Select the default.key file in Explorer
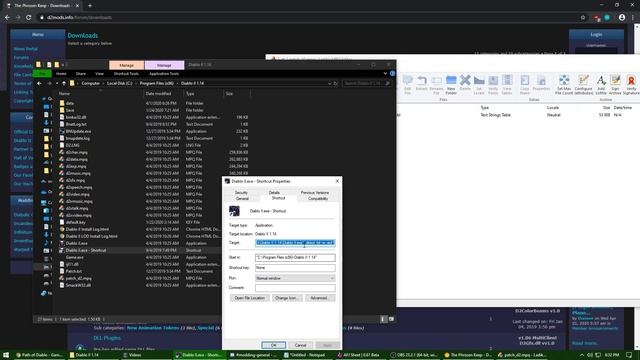Screen dimensions: 640x360 pyautogui.click(x=75, y=222)
